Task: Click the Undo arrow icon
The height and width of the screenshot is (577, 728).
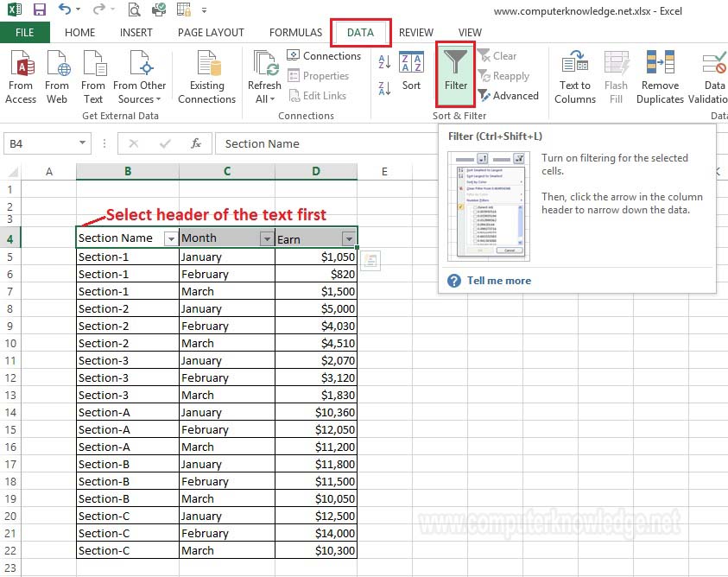Action: [65, 9]
